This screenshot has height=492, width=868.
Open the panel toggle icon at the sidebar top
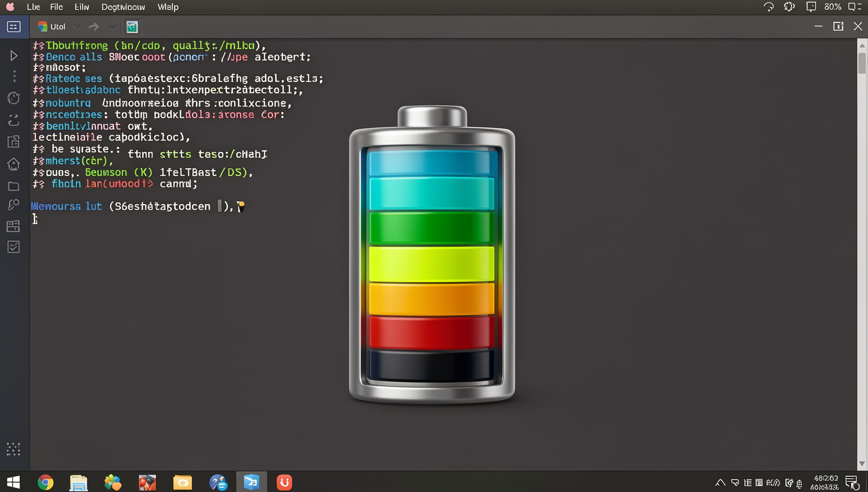[14, 27]
